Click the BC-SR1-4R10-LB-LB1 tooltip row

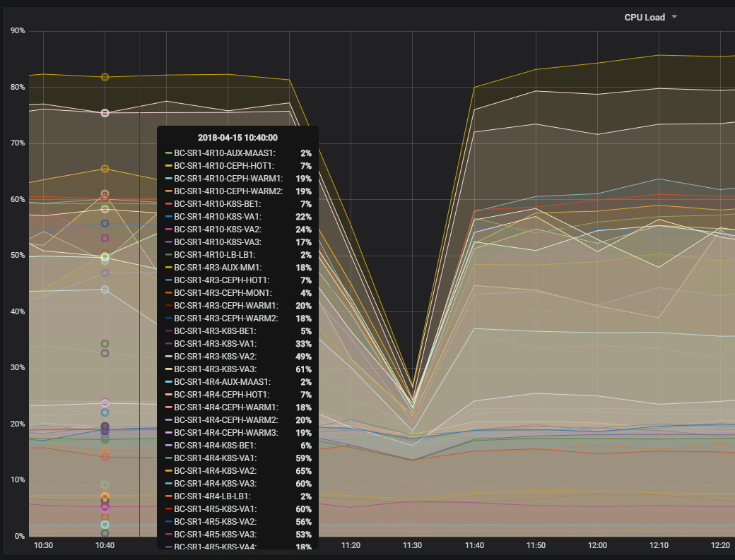click(x=238, y=255)
